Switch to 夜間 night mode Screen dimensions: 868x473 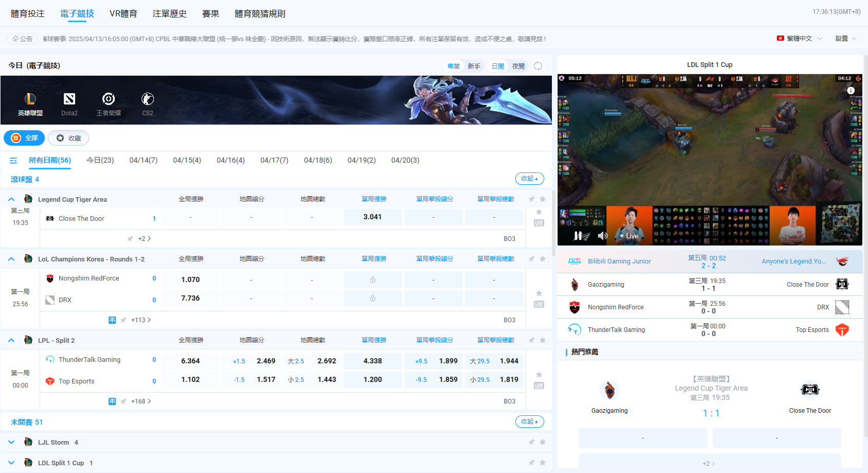pyautogui.click(x=518, y=66)
